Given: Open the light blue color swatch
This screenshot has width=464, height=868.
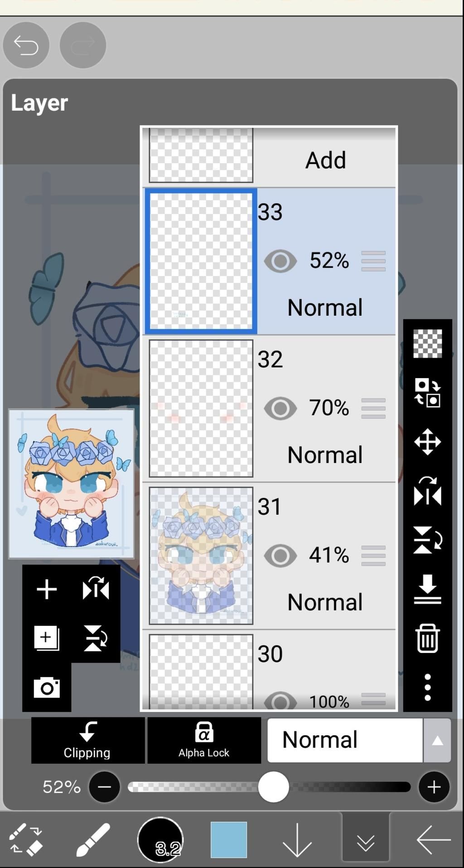Looking at the screenshot, I should tap(229, 839).
